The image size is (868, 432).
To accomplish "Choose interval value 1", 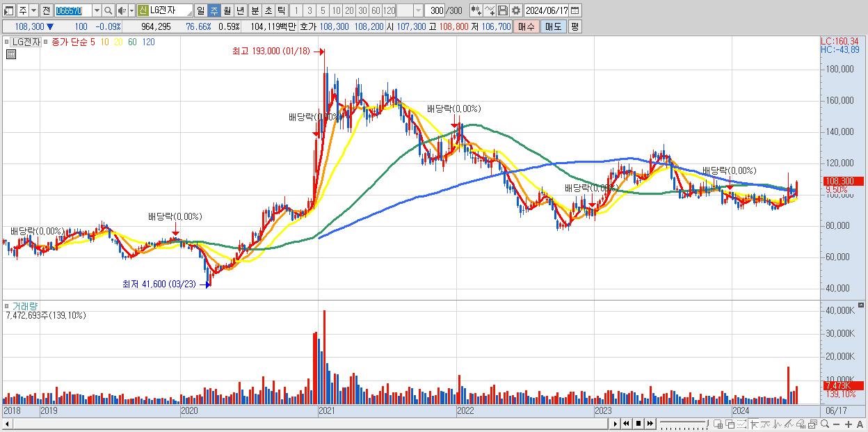I will click(296, 10).
